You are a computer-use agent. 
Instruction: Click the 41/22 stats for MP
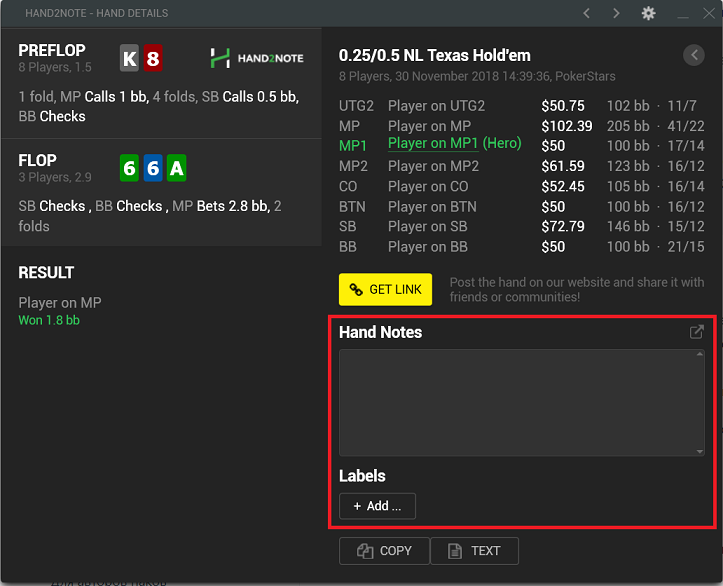(x=686, y=126)
